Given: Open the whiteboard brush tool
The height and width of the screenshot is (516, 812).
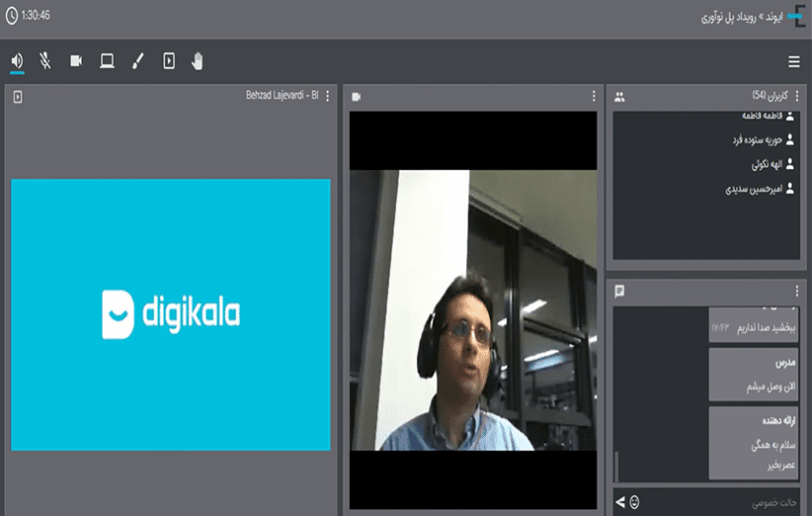Looking at the screenshot, I should (137, 61).
